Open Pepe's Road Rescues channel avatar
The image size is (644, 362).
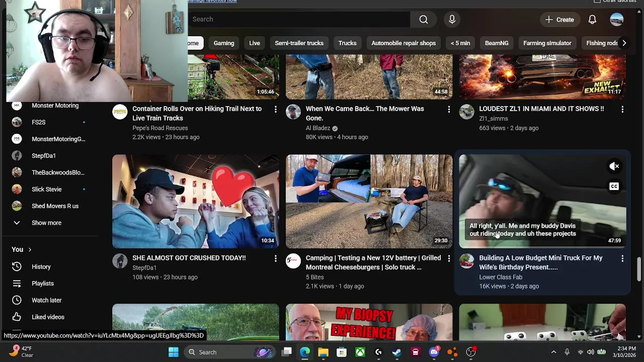120,112
